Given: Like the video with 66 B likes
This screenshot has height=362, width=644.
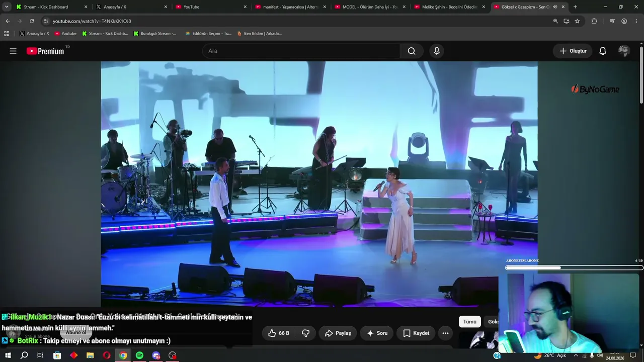Looking at the screenshot, I should (279, 333).
